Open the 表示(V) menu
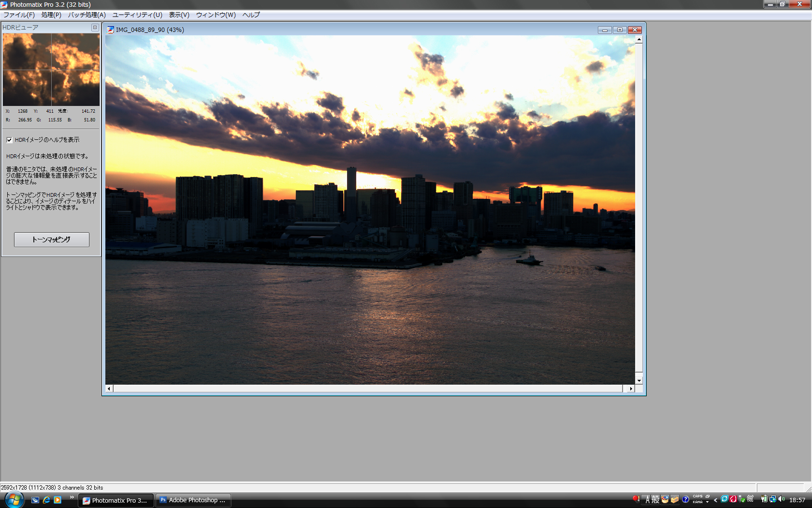The width and height of the screenshot is (812, 508). 179,15
